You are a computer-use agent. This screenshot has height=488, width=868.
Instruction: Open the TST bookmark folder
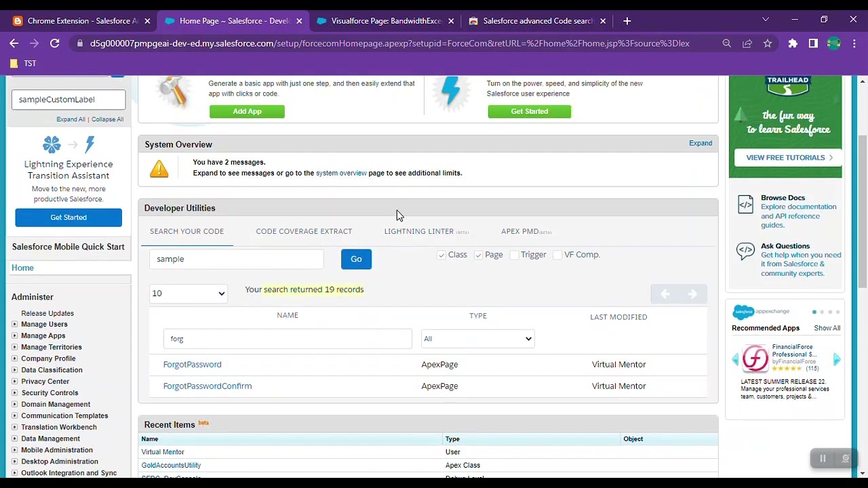pos(22,63)
